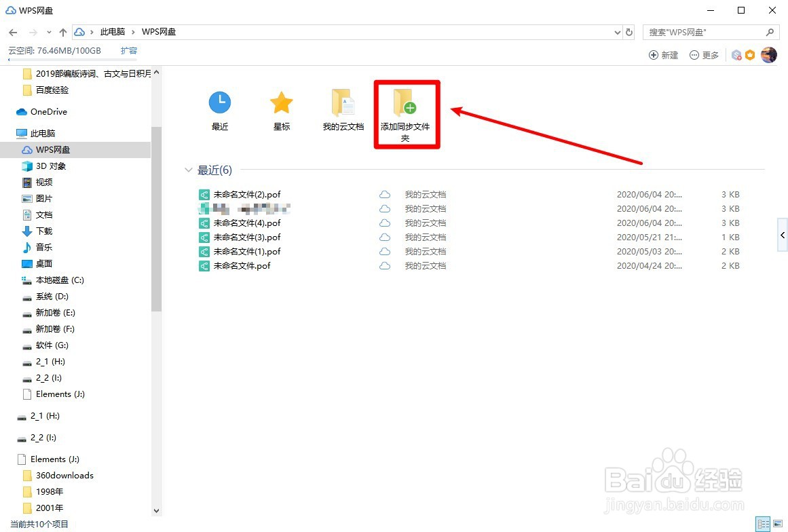Click the search magnifier icon
The height and width of the screenshot is (532, 788).
click(770, 32)
